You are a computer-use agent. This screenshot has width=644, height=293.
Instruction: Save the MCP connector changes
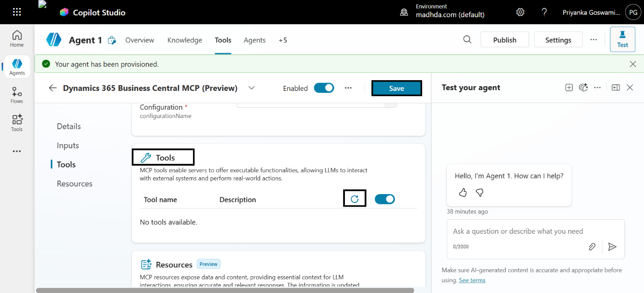[x=396, y=88]
